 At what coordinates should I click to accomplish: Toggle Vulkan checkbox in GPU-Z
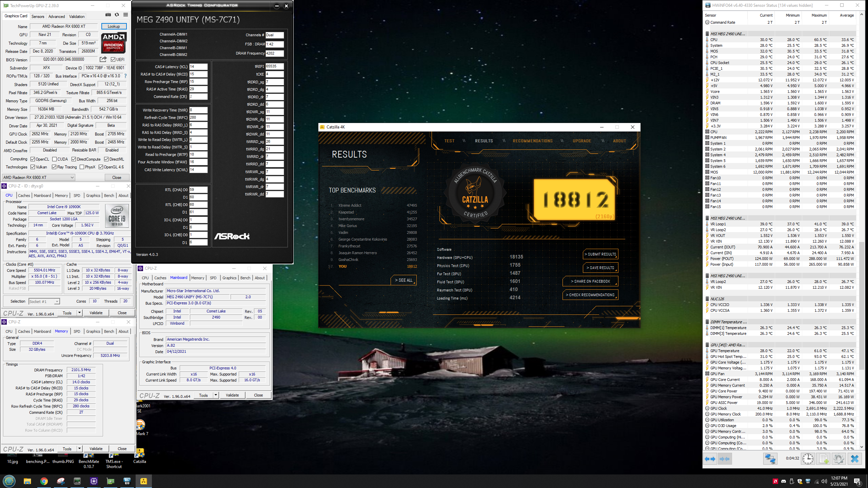pyautogui.click(x=33, y=167)
